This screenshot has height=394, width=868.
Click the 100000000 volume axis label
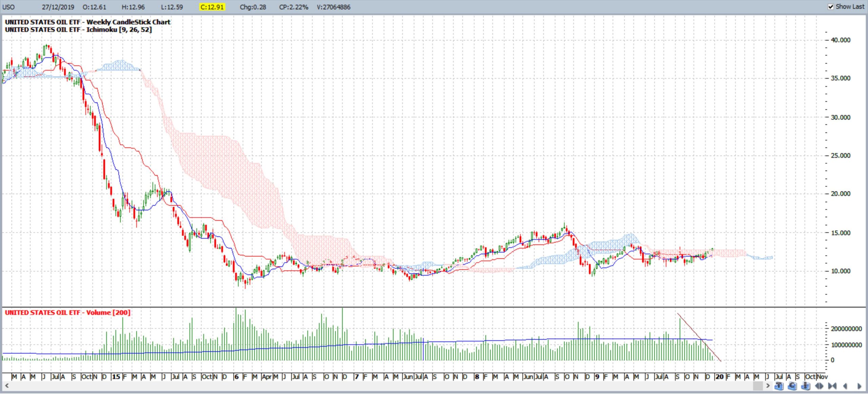[846, 345]
